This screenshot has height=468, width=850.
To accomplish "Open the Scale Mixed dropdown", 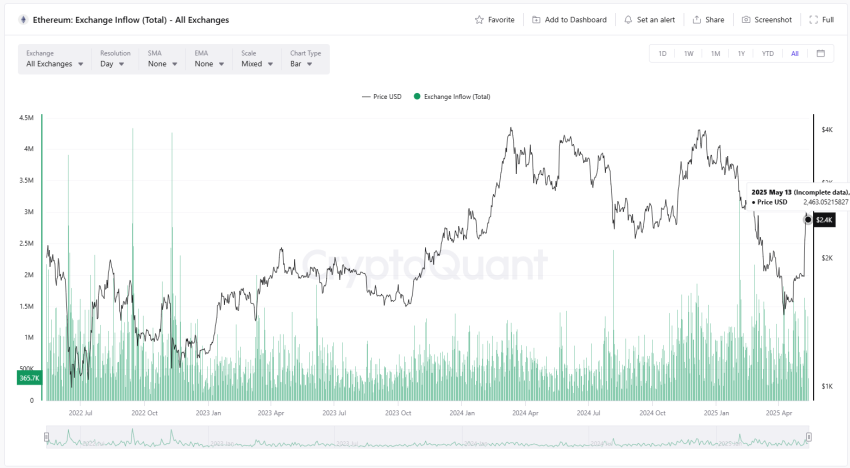I will coord(258,64).
